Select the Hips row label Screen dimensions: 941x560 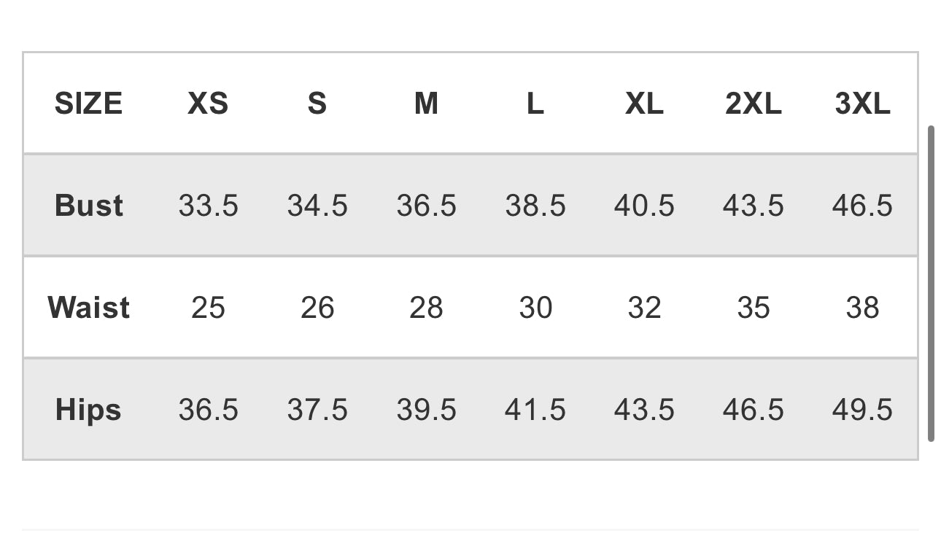pyautogui.click(x=88, y=410)
